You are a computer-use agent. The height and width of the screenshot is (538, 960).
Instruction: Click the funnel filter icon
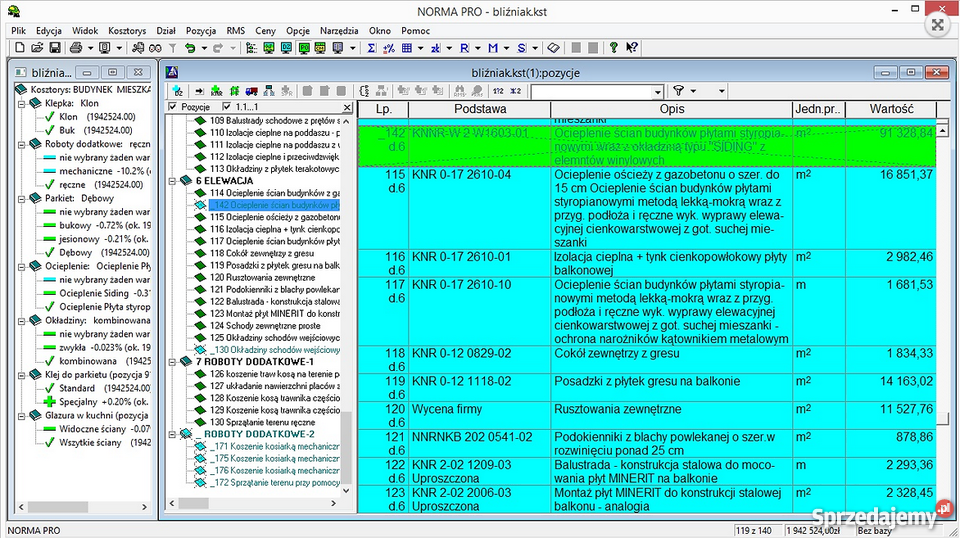coord(678,91)
